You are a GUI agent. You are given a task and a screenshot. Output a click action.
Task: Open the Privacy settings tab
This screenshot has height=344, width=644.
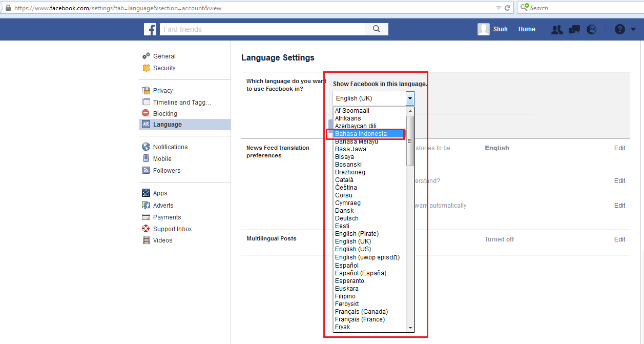click(163, 91)
